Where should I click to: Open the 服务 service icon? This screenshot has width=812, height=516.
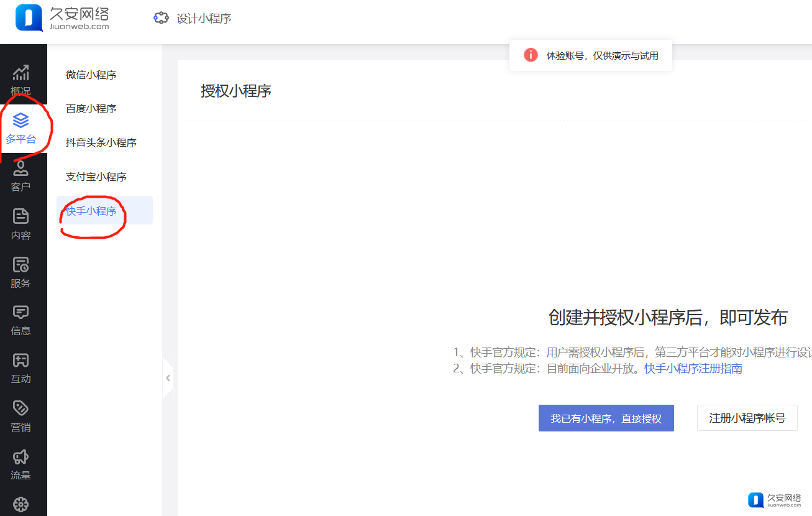tap(21, 264)
